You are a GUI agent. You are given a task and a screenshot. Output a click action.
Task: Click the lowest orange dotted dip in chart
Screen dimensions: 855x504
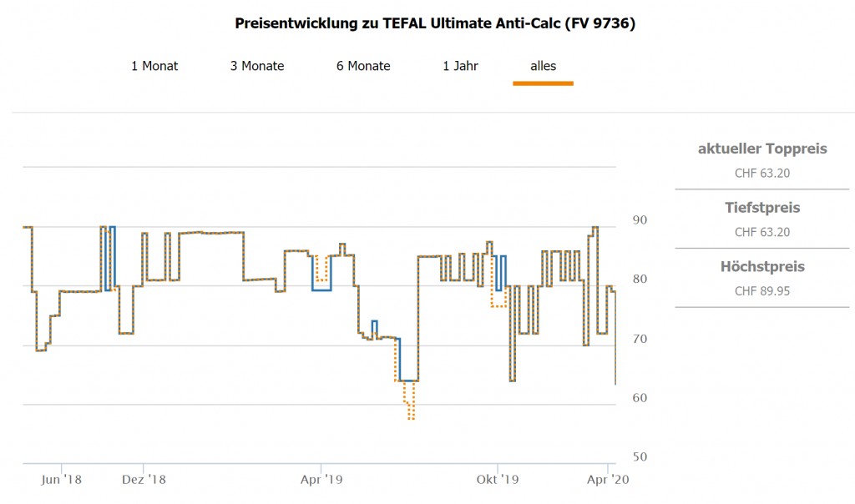(x=411, y=418)
